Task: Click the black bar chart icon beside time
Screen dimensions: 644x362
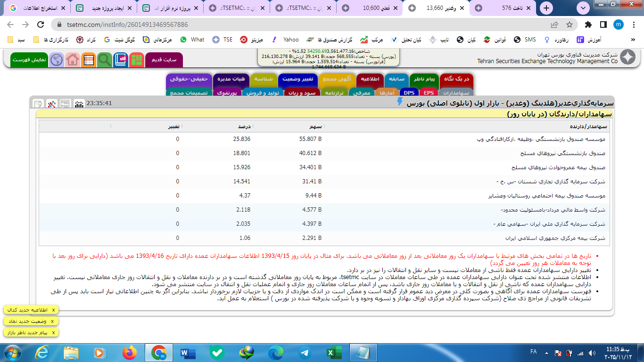Action: pyautogui.click(x=79, y=103)
